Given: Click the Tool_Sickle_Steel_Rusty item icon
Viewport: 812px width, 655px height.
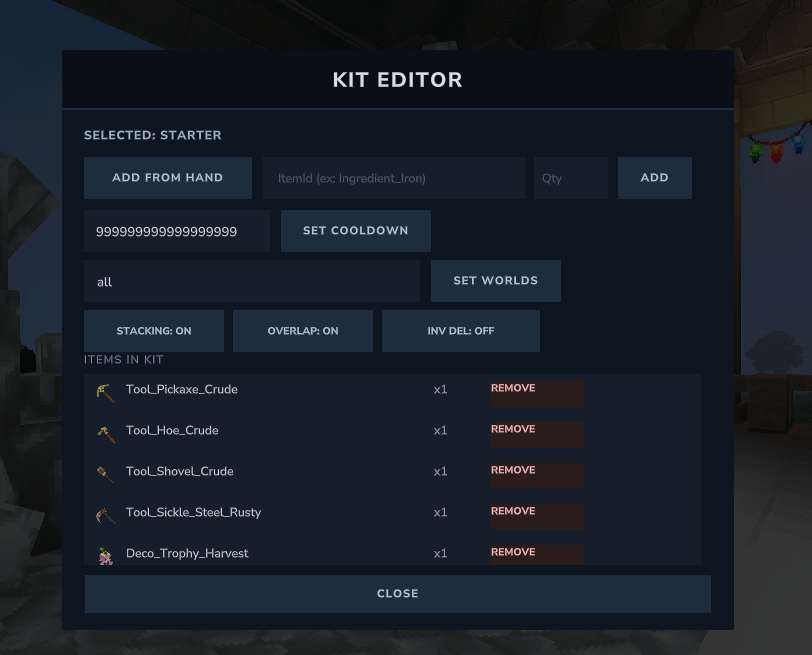Looking at the screenshot, I should click(x=105, y=515).
